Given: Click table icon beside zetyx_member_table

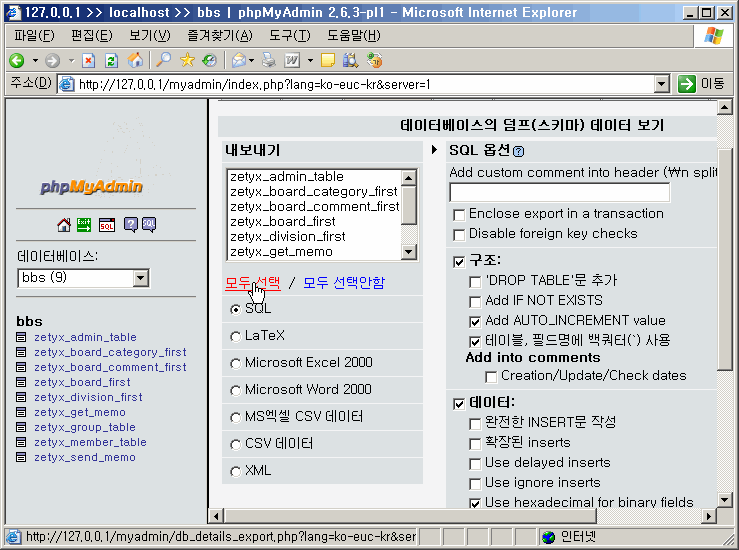Looking at the screenshot, I should click(21, 442).
